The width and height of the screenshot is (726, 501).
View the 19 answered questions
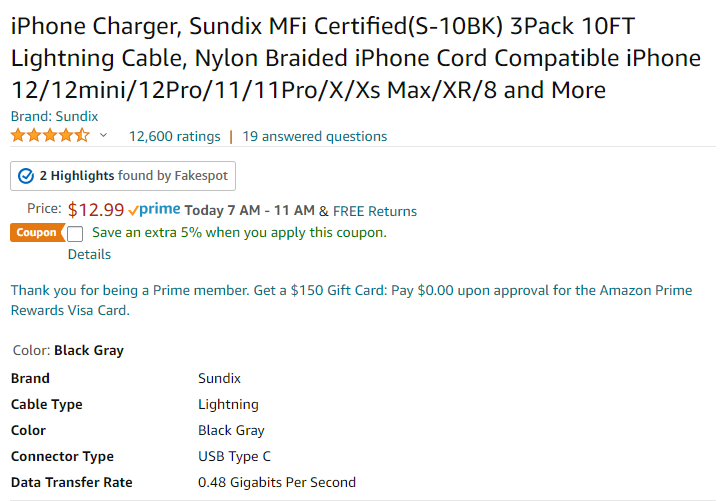tap(315, 136)
